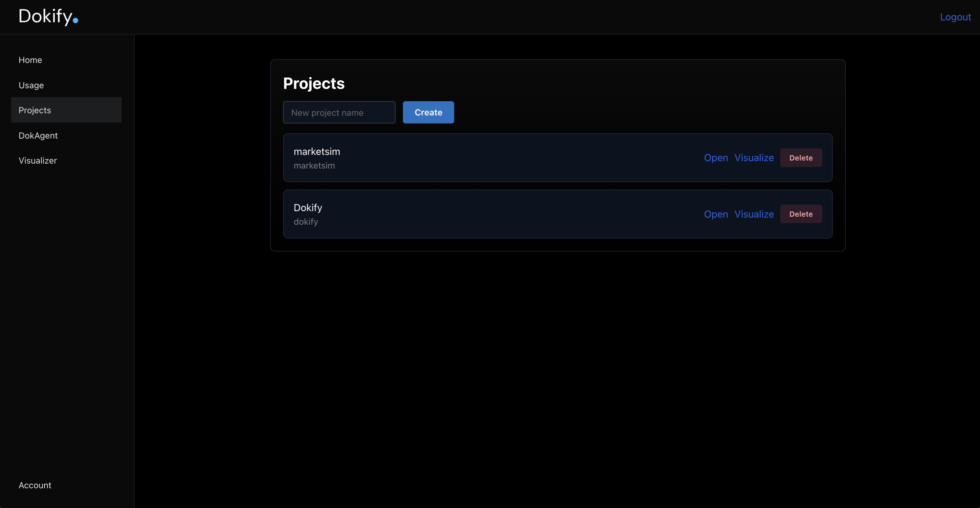The image size is (980, 508).
Task: Select Projects in the sidebar navigation
Action: coord(35,110)
